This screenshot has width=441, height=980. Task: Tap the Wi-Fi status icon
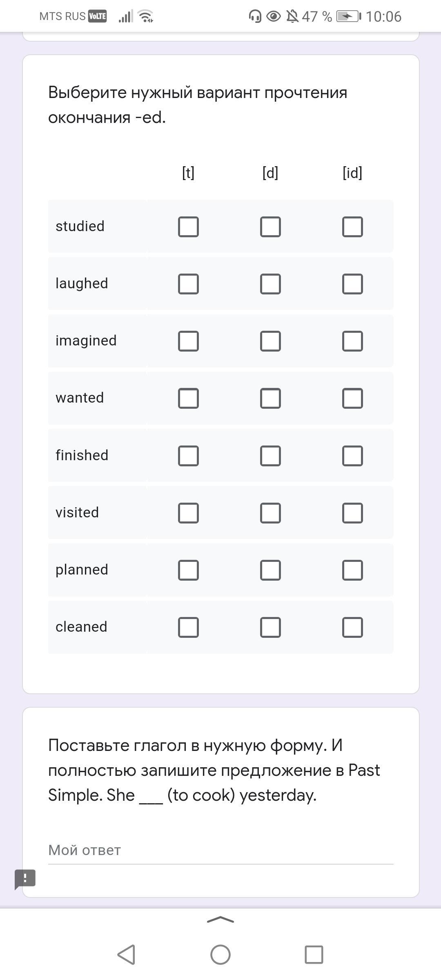[146, 16]
